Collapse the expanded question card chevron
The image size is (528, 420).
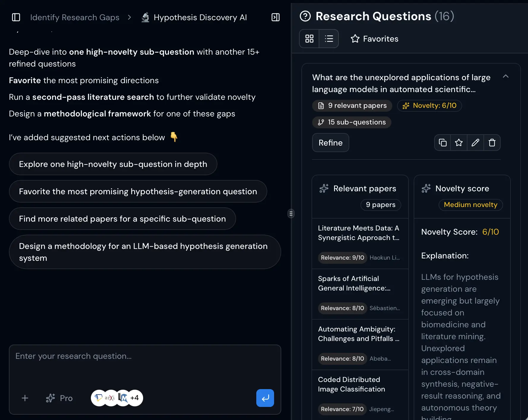505,77
